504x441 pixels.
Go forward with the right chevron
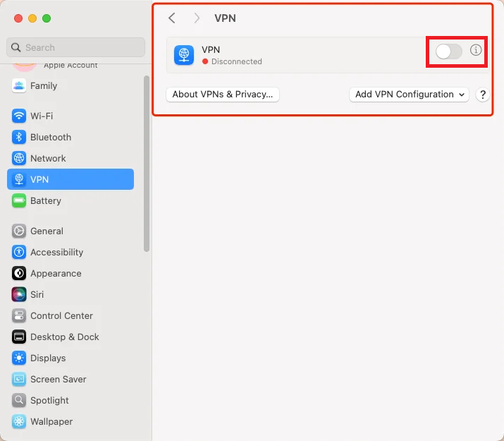pyautogui.click(x=197, y=18)
